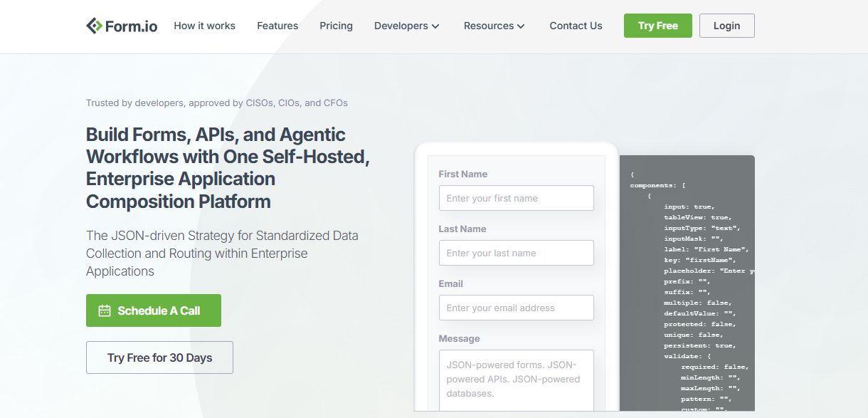Image resolution: width=868 pixels, height=418 pixels.
Task: Expand the Developers dropdown chevron
Action: click(435, 26)
